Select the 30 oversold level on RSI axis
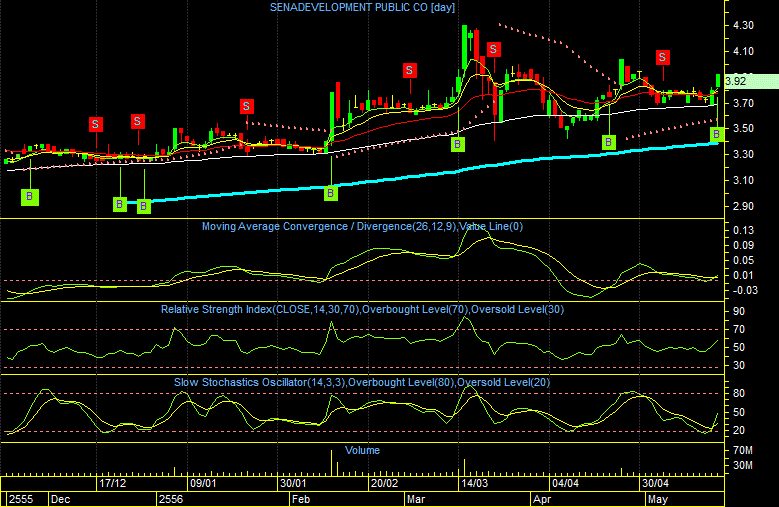Image resolution: width=779 pixels, height=507 pixels. (x=739, y=365)
